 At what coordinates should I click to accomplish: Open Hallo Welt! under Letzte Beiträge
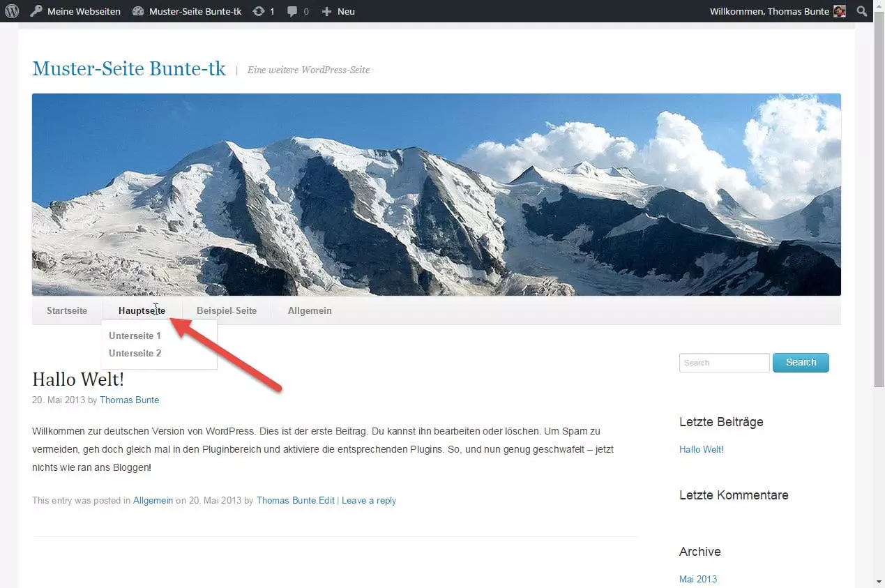(x=702, y=449)
